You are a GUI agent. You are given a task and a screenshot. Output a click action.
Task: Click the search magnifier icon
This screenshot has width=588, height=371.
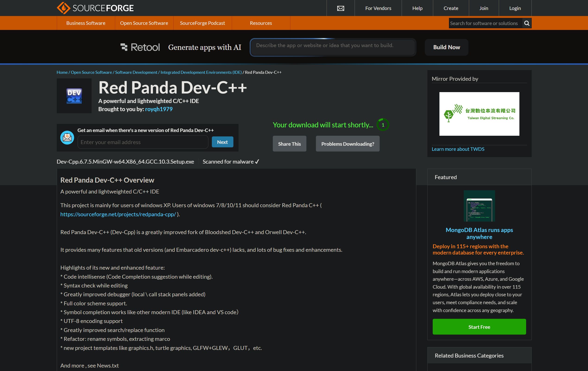coord(527,23)
